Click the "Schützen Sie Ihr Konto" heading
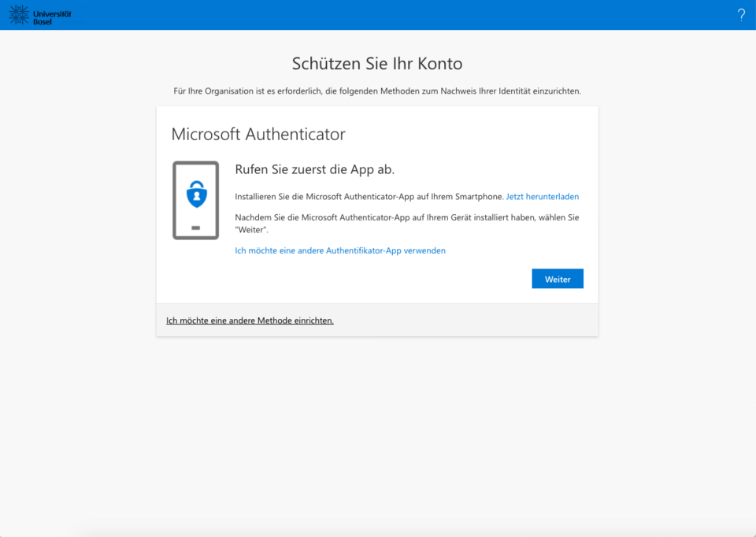756x537 pixels. pyautogui.click(x=377, y=64)
